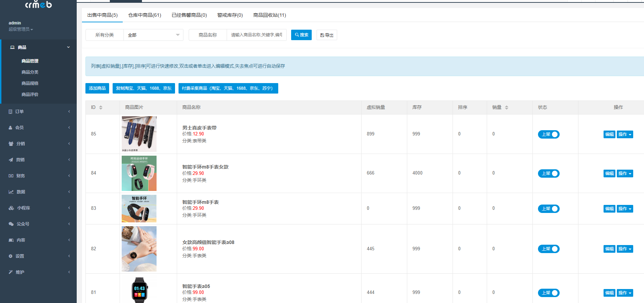This screenshot has height=303, width=644.
Task: Open 操作 dropdown for product 83
Action: point(625,209)
